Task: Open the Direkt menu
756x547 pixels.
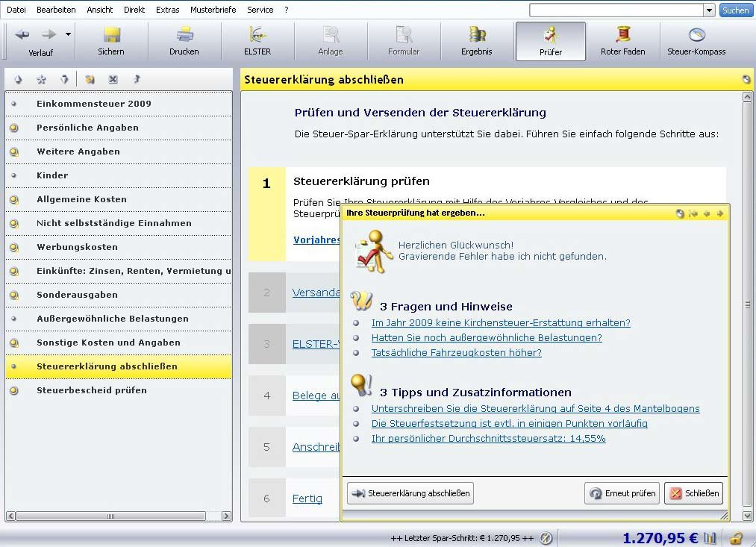Action: [x=134, y=10]
